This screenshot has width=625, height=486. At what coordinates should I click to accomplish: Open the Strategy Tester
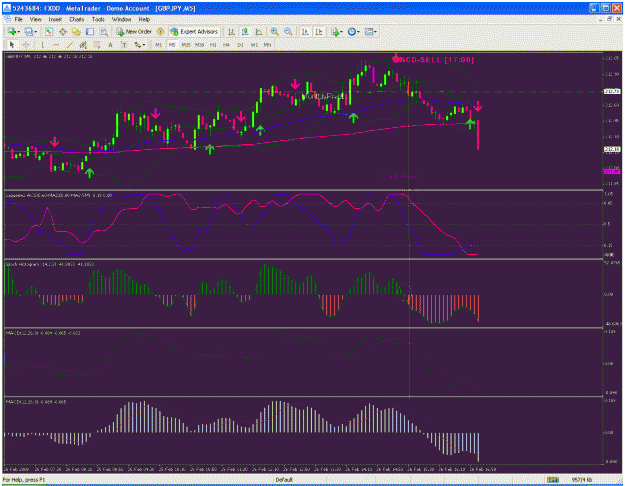pos(104,31)
